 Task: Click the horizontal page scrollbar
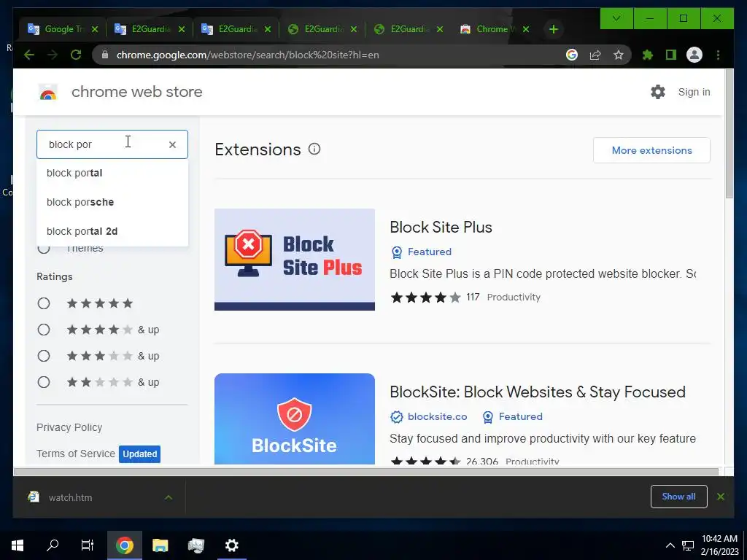366,472
